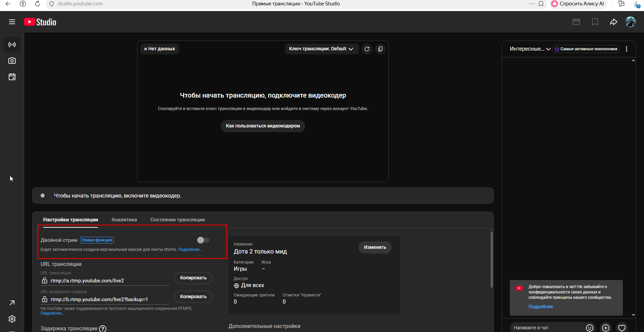644x332 pixels.
Task: Open the Manage scheduled streams calendar icon
Action: click(12, 77)
